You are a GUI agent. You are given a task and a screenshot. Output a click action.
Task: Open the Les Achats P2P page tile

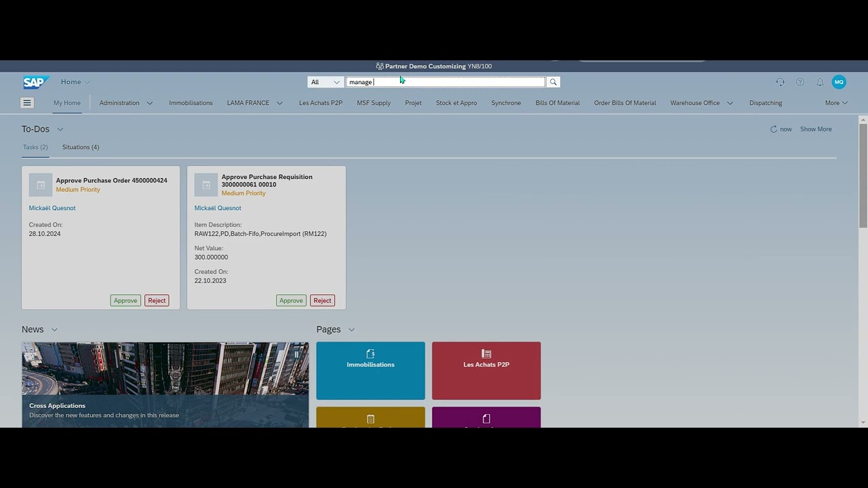[486, 371]
